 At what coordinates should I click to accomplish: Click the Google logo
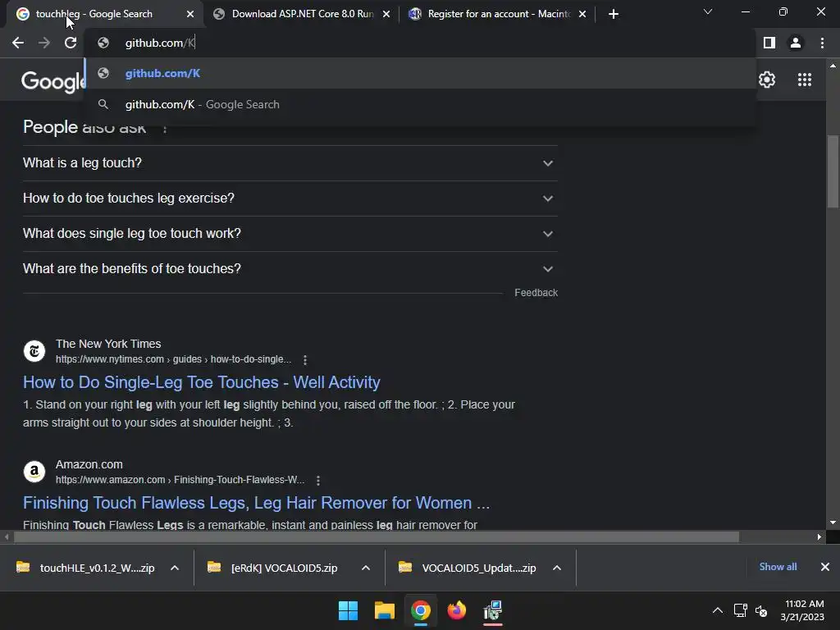click(x=52, y=81)
